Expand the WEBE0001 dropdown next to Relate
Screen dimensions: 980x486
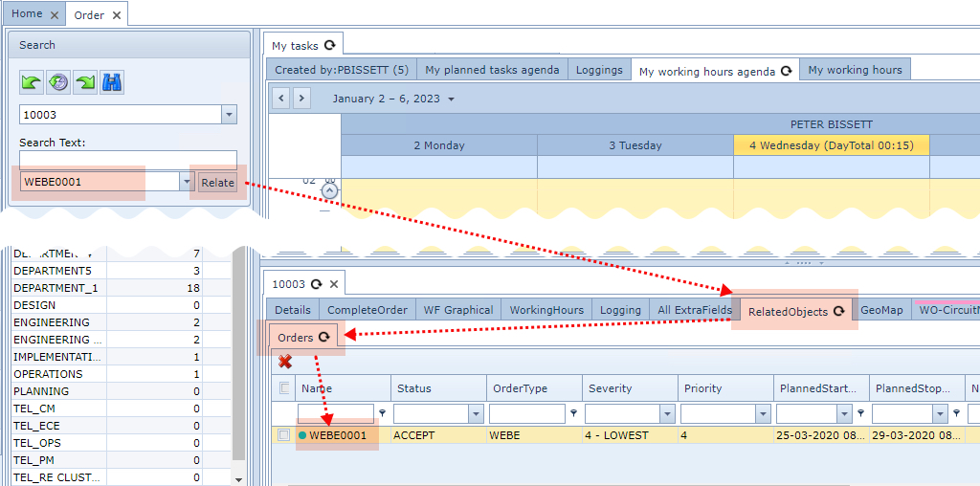[186, 183]
